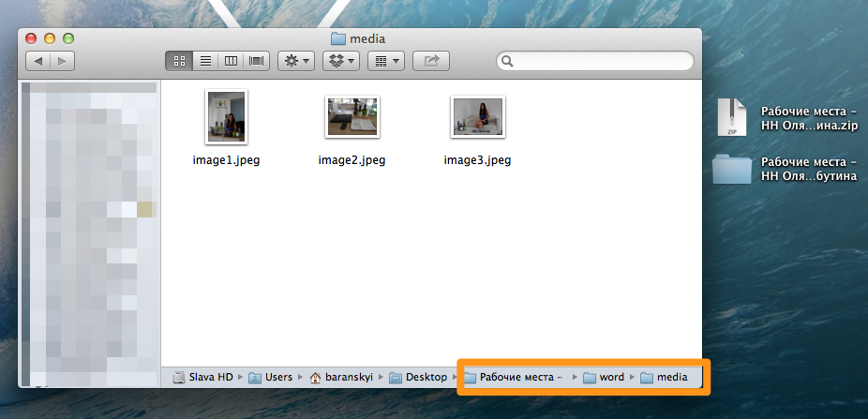
Task: Select the image2.jpeg file
Action: 352,117
